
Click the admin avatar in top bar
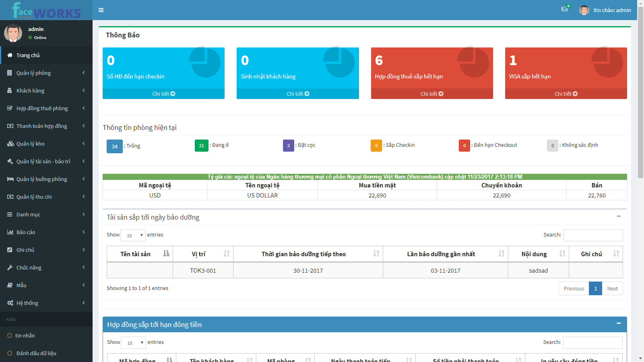584,10
